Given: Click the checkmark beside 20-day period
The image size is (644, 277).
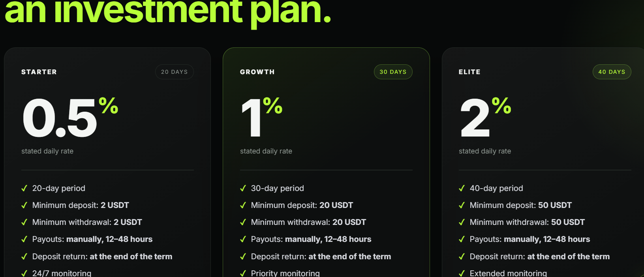Looking at the screenshot, I should [24, 189].
